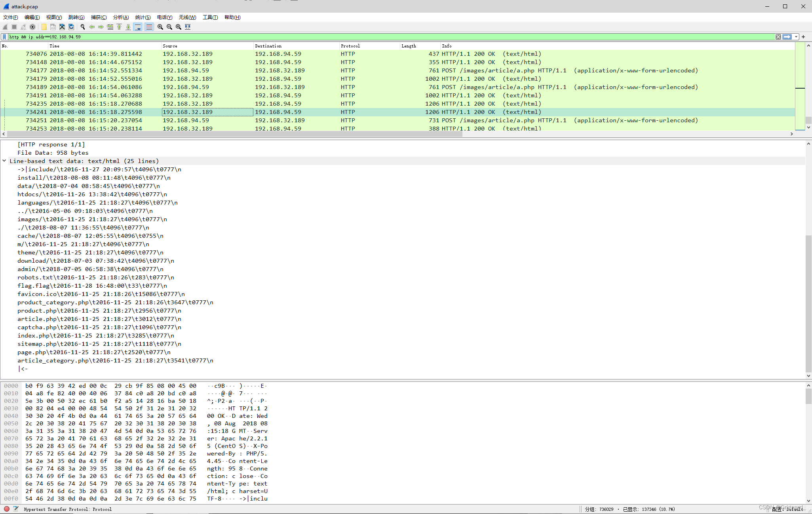Select the robots.txt line in details

point(96,277)
